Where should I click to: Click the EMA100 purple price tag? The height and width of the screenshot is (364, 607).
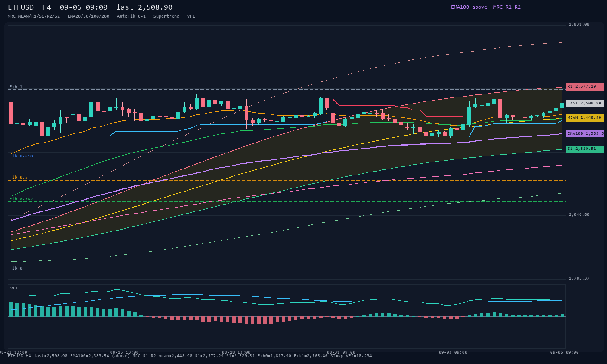pos(585,133)
